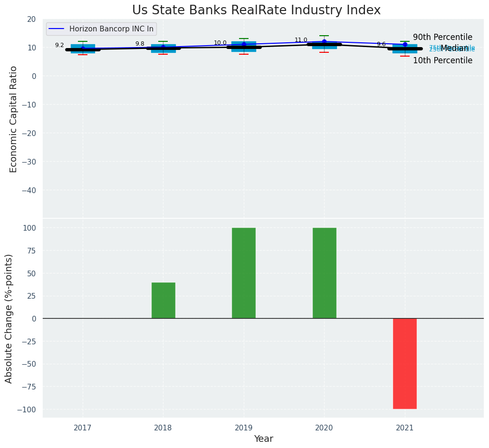The image size is (489, 448).
Task: Click the green 2020 change bar
Action: click(324, 273)
